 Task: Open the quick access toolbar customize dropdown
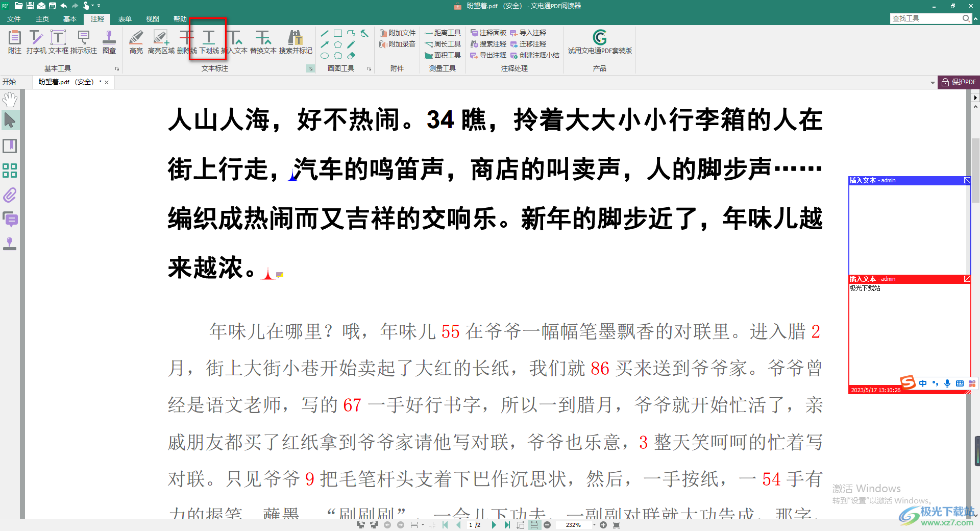point(99,6)
